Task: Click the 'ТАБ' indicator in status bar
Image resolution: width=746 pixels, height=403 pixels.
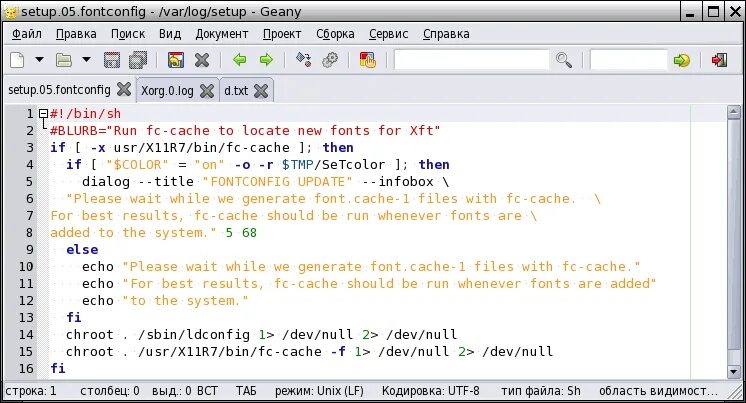Action: tap(246, 391)
